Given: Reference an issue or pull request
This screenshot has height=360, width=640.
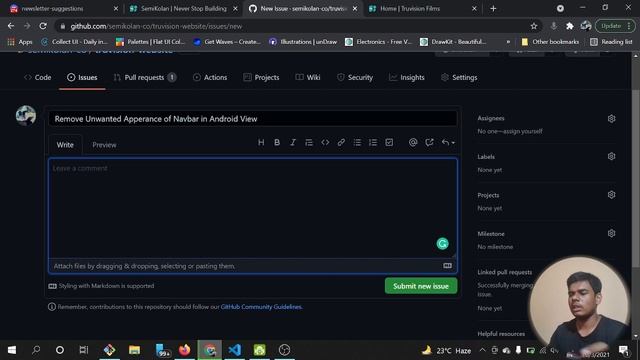Looking at the screenshot, I should tap(429, 142).
